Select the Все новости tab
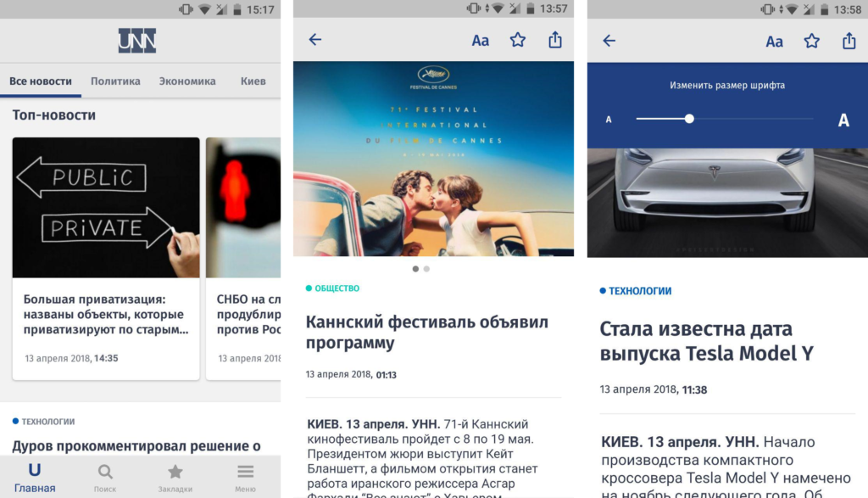Screen dimensions: 868x498 pyautogui.click(x=41, y=81)
